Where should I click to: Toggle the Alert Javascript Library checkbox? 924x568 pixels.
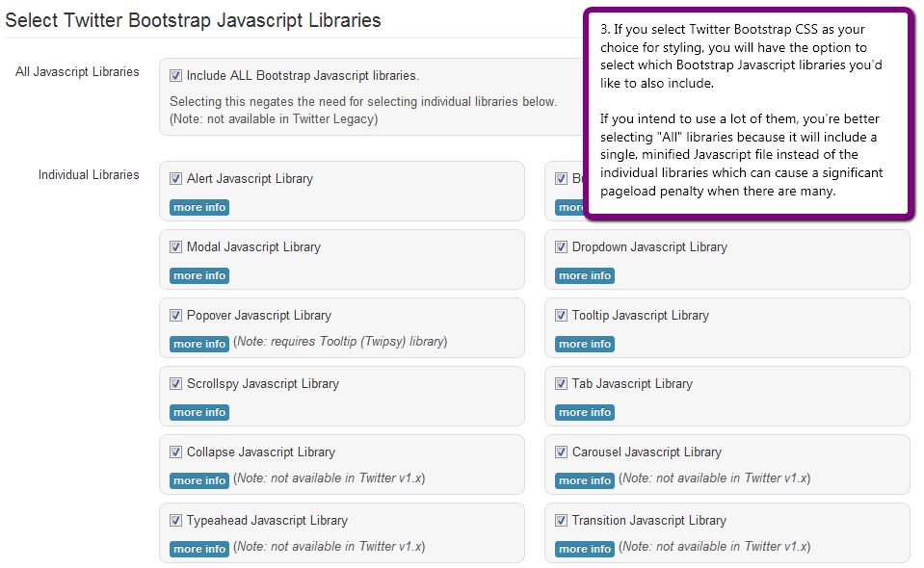(175, 178)
